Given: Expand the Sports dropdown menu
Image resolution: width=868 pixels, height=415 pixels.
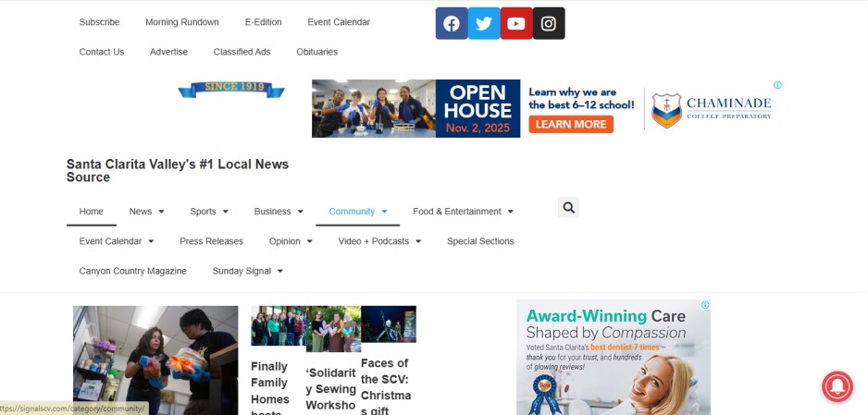Looking at the screenshot, I should 208,212.
